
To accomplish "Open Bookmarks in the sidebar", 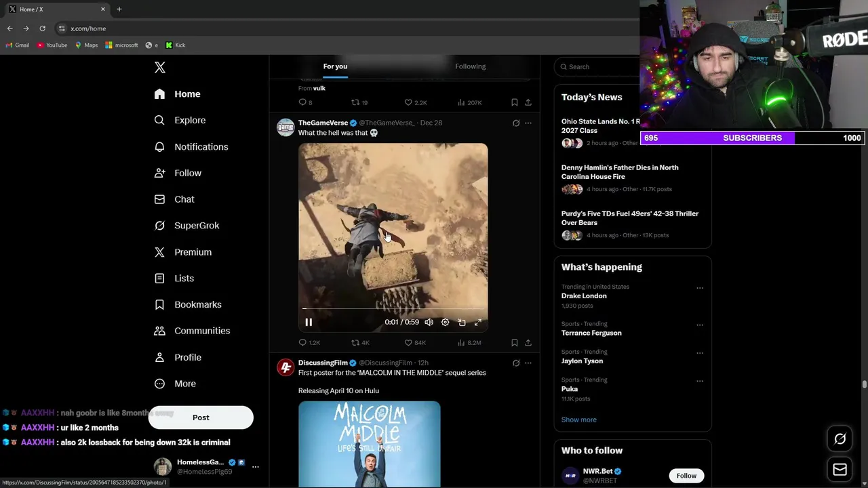I will 187,304.
